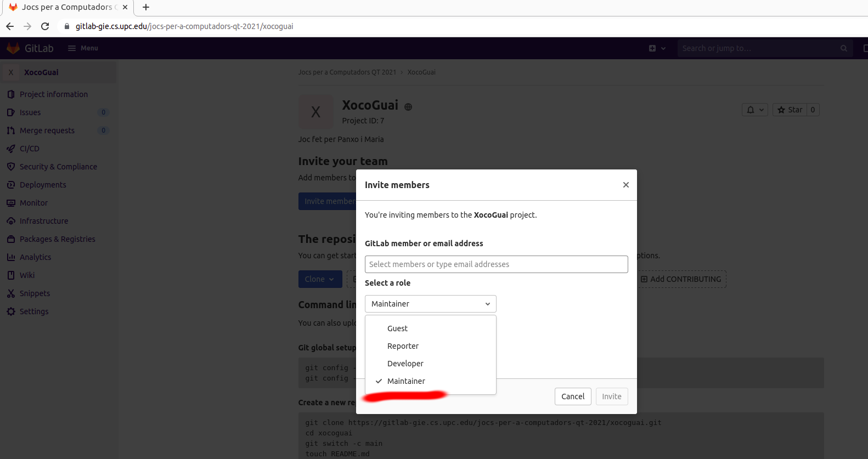The height and width of the screenshot is (459, 868).
Task: Click the XocoGuai breadcrumb link
Action: pos(421,72)
